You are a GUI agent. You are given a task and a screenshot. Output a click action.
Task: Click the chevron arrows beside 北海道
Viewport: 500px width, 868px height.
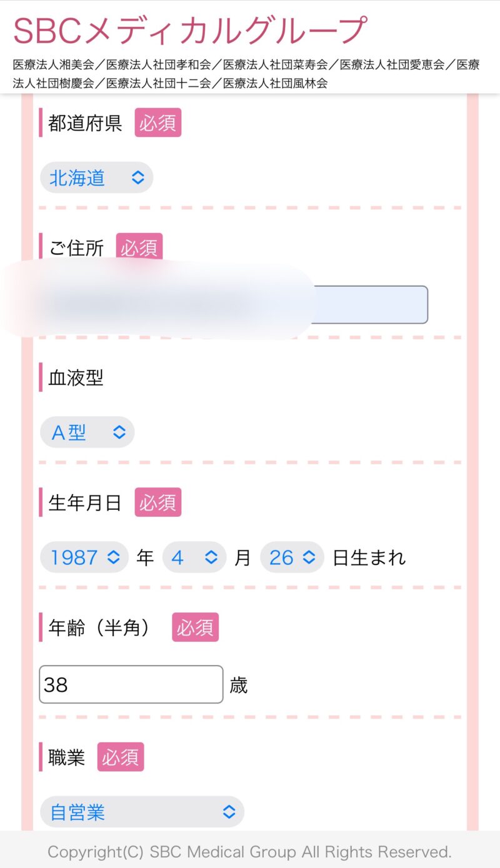coord(137,178)
